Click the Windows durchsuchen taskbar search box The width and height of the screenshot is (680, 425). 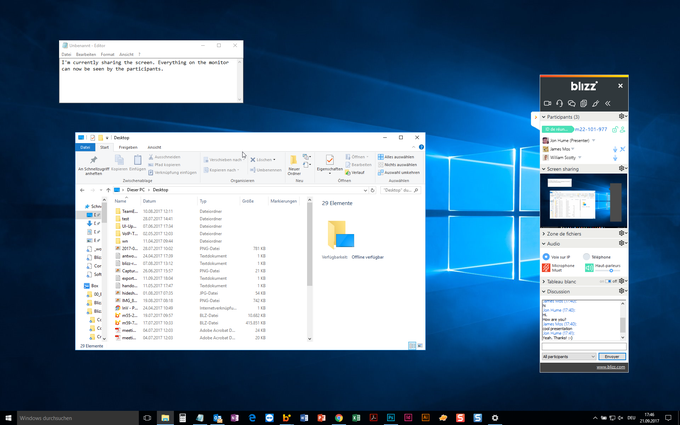[78, 418]
